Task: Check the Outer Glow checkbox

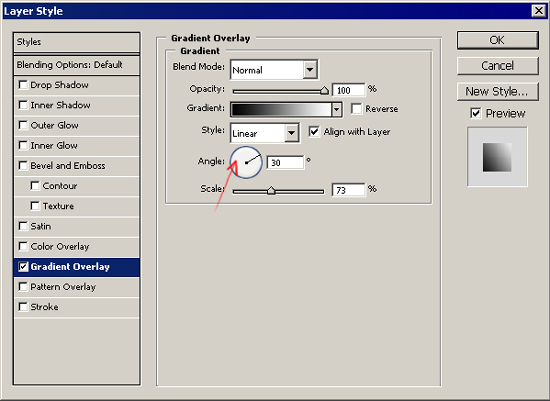Action: [x=23, y=126]
